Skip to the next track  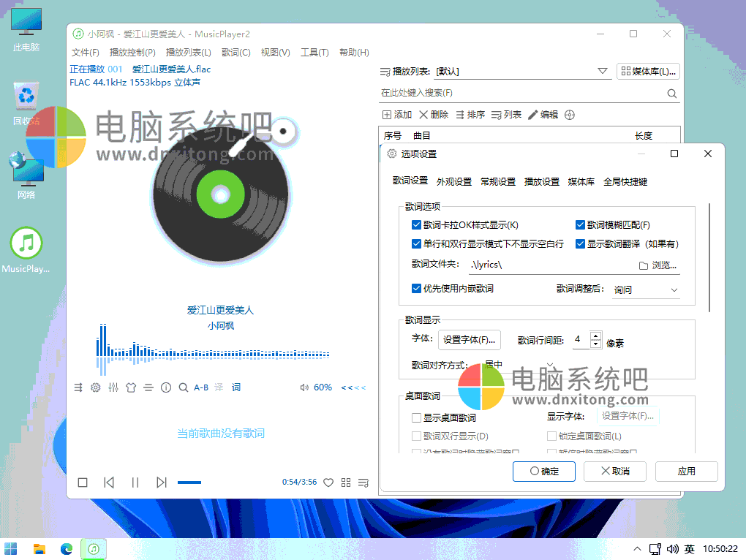pyautogui.click(x=162, y=483)
